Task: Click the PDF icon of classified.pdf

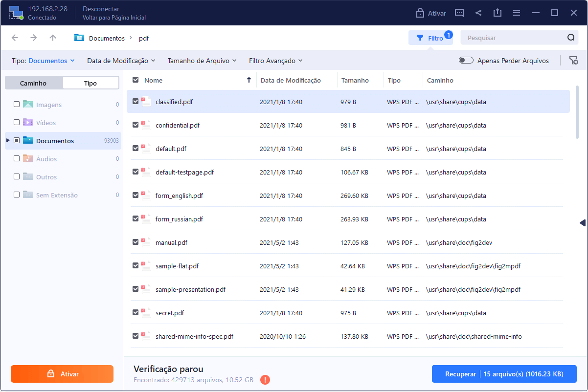Action: 146,102
